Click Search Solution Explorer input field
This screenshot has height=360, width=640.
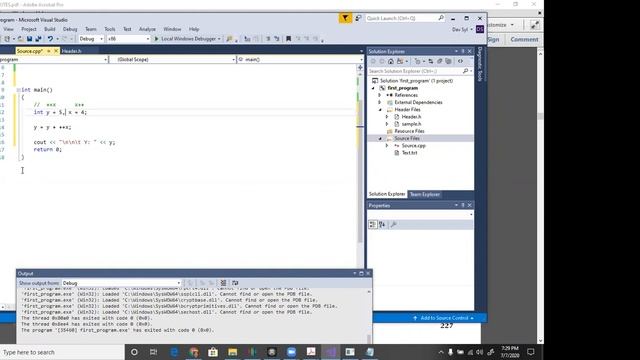click(420, 71)
